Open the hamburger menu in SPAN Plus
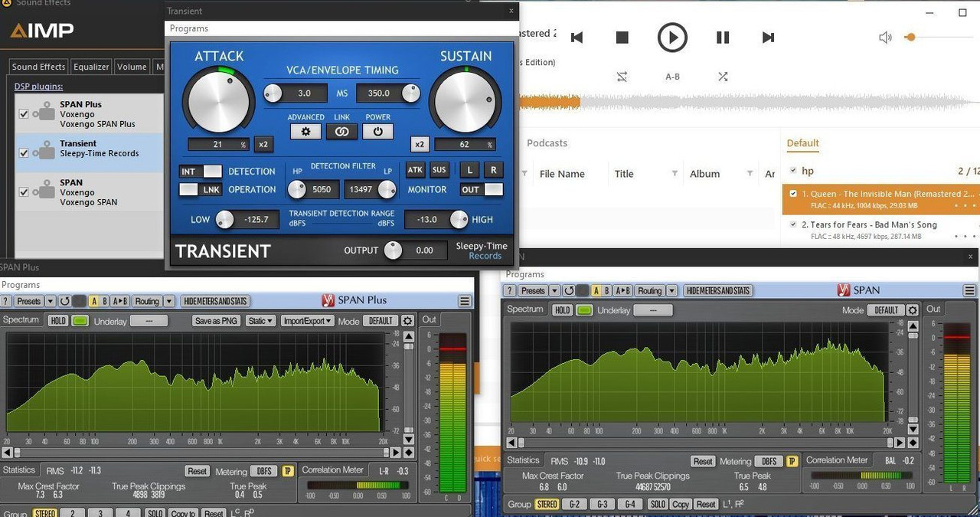Image resolution: width=980 pixels, height=517 pixels. point(465,301)
